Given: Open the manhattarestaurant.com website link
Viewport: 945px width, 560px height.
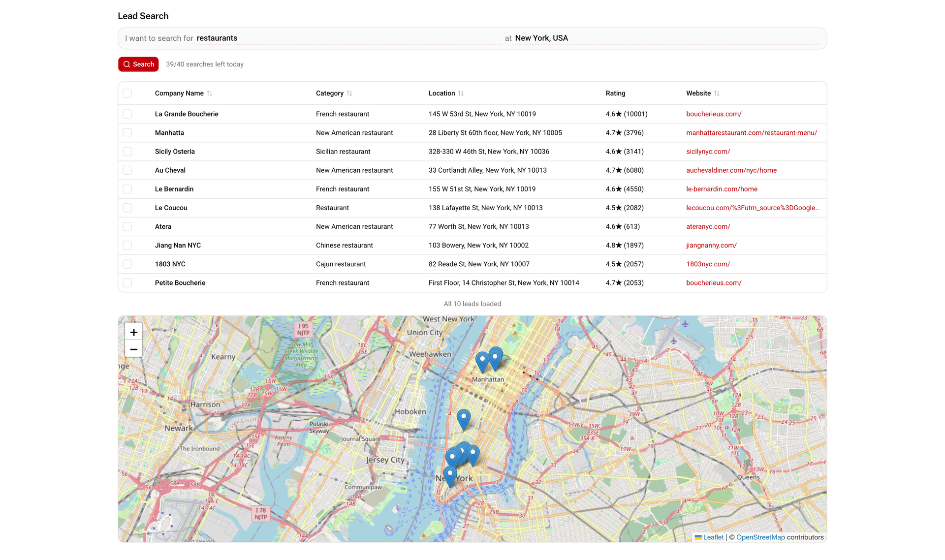Looking at the screenshot, I should (x=752, y=132).
